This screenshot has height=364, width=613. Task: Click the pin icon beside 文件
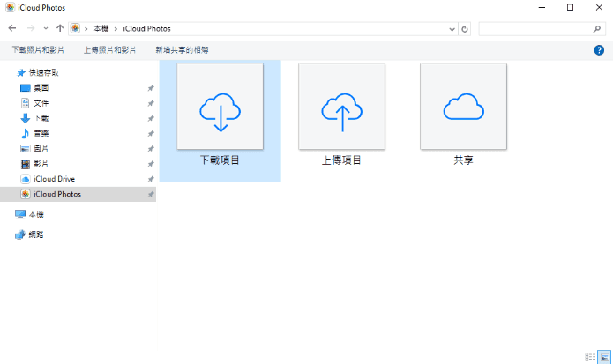click(151, 103)
